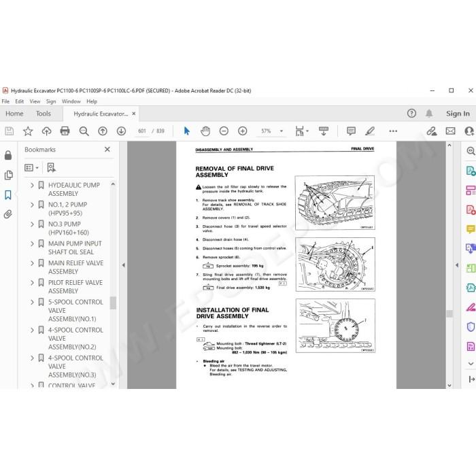Expand 5-SPOOL CONTROL VALVE bookmark

tap(32, 302)
